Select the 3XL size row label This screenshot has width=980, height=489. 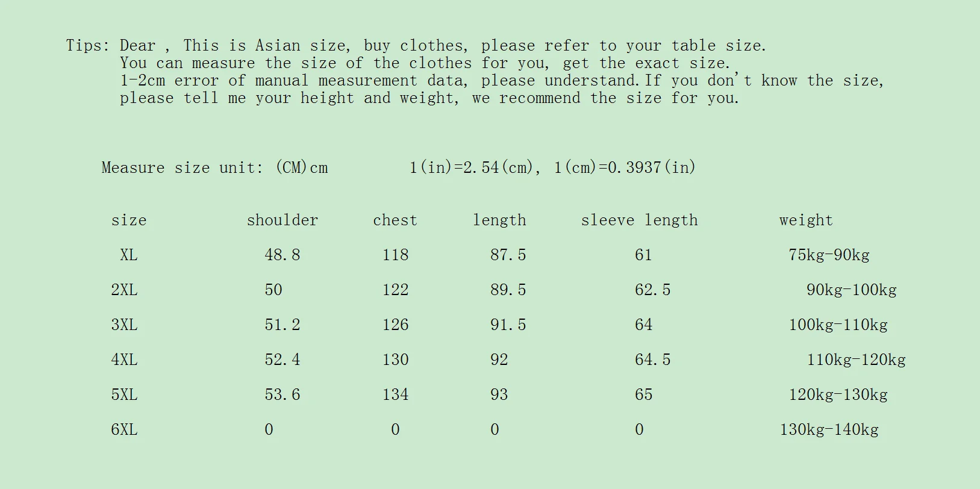pos(124,325)
